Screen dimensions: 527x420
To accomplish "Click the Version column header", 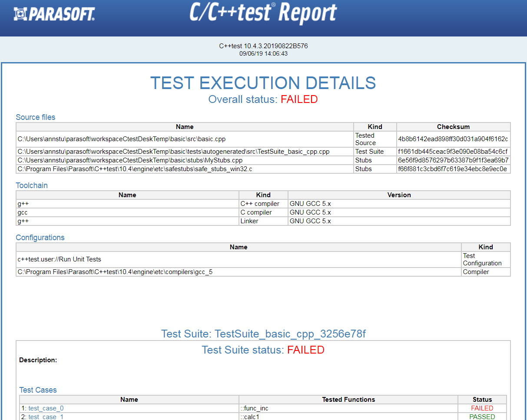I will [x=399, y=195].
